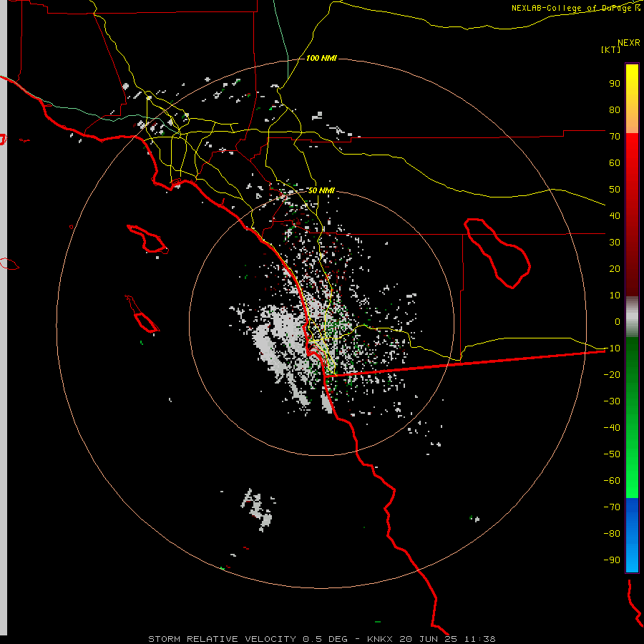Click the 30 value on velocity scale
The width and height of the screenshot is (644, 644).
(x=615, y=243)
